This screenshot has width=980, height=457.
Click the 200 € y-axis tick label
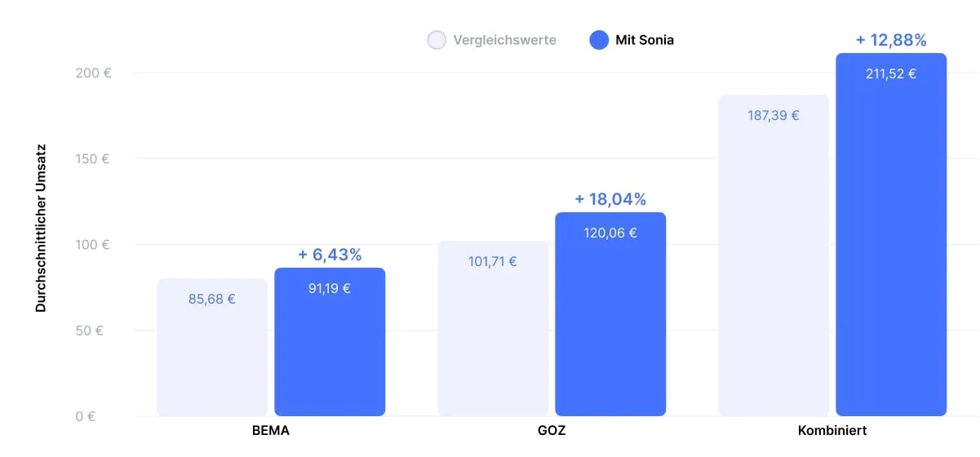(93, 73)
